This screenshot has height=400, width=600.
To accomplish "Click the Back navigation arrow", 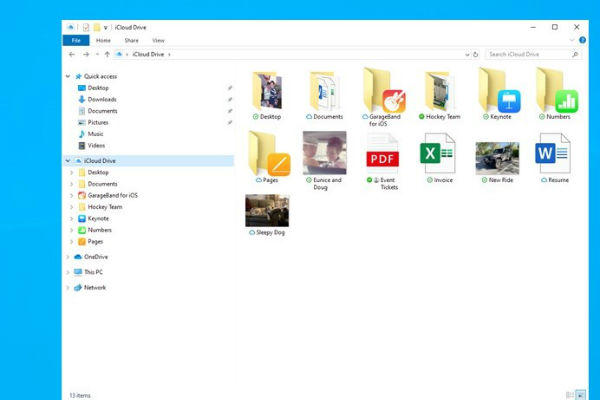I will 70,54.
